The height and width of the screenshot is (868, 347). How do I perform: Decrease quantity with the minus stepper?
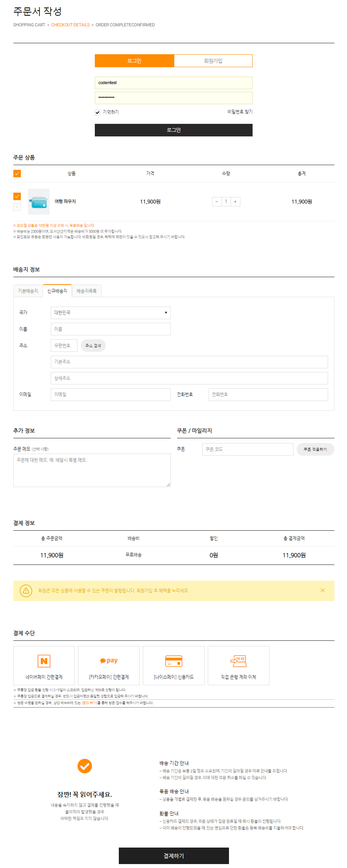pyautogui.click(x=216, y=201)
